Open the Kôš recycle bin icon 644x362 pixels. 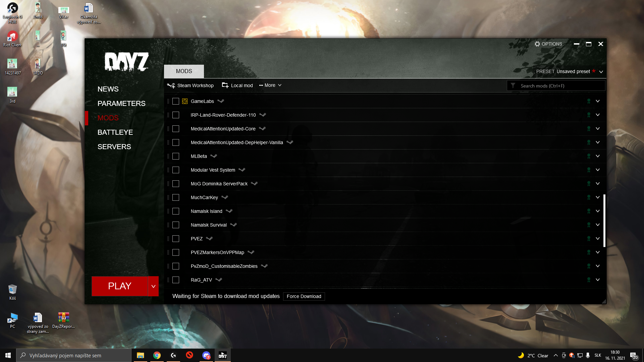(12, 292)
